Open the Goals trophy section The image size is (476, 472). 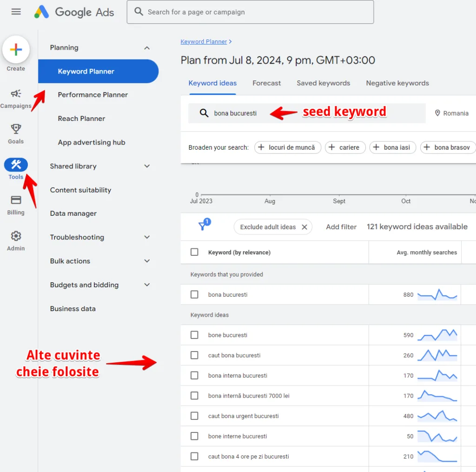tap(16, 134)
